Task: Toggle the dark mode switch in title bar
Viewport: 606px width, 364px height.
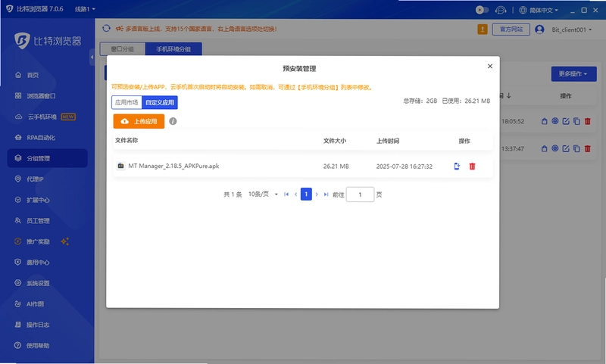Action: (x=482, y=10)
